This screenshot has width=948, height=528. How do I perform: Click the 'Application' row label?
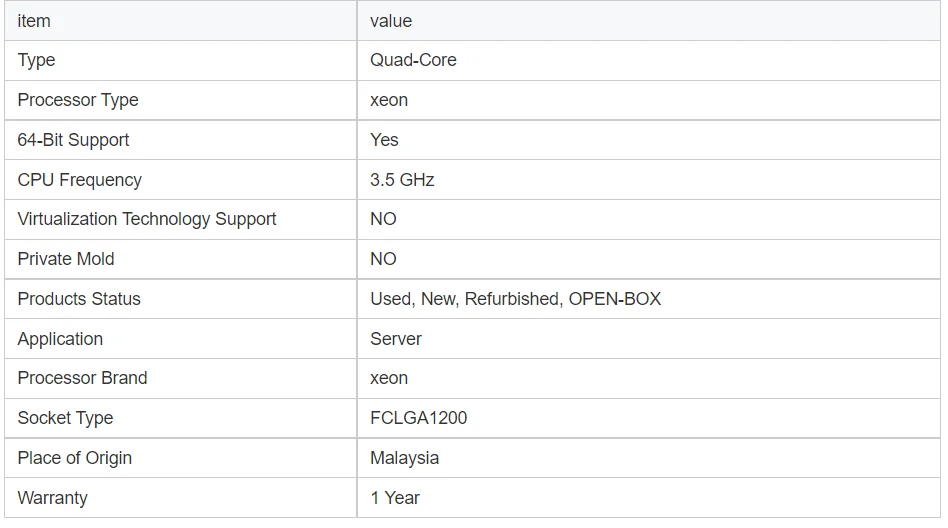(60, 339)
